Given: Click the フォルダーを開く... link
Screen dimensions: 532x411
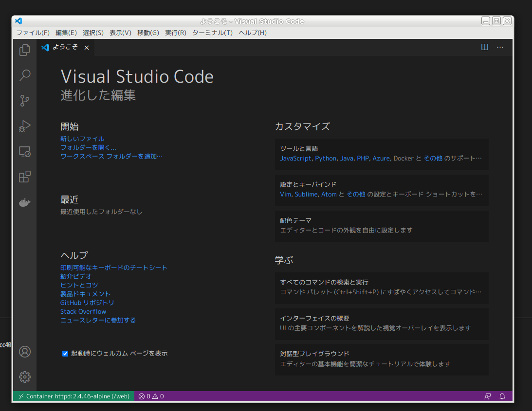Looking at the screenshot, I should pos(88,147).
